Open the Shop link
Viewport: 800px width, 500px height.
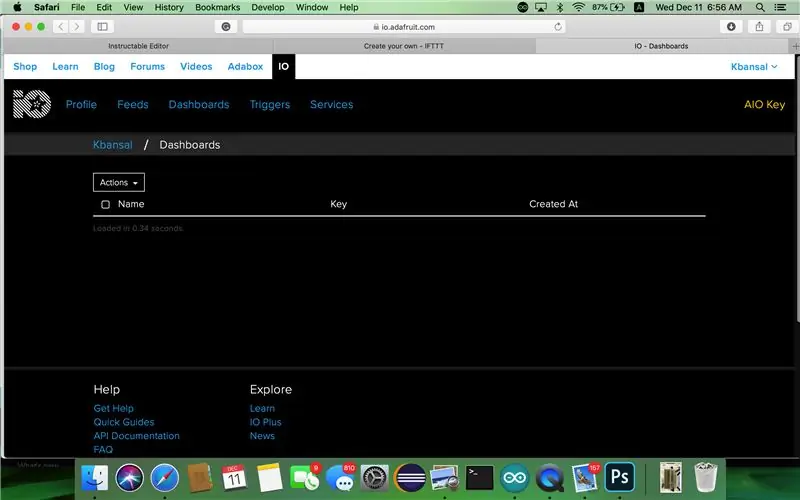click(25, 67)
